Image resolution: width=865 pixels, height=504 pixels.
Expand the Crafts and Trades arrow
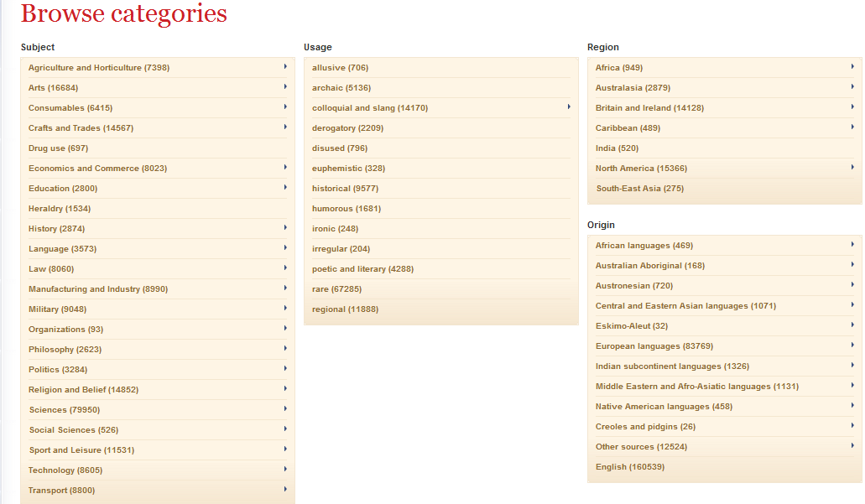[285, 127]
